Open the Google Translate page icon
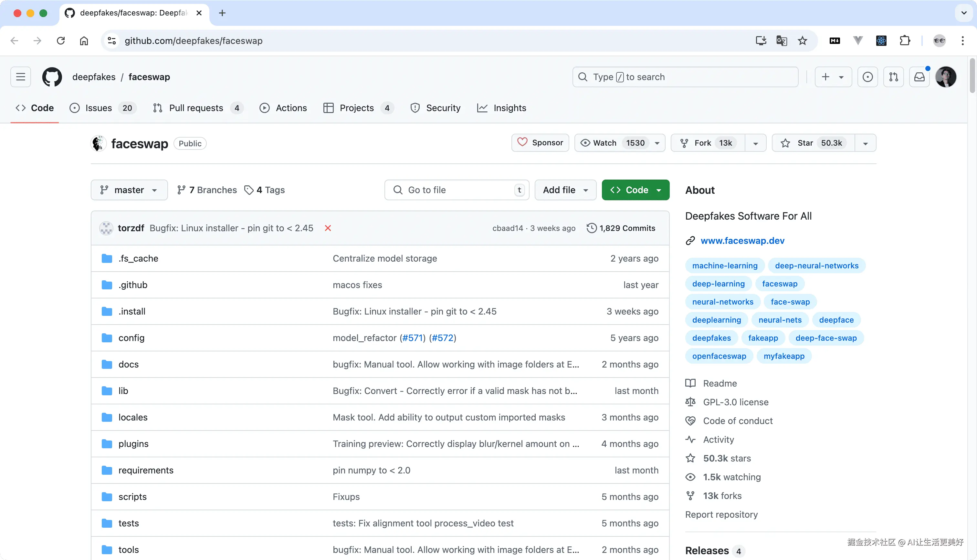The image size is (977, 560). 782,41
